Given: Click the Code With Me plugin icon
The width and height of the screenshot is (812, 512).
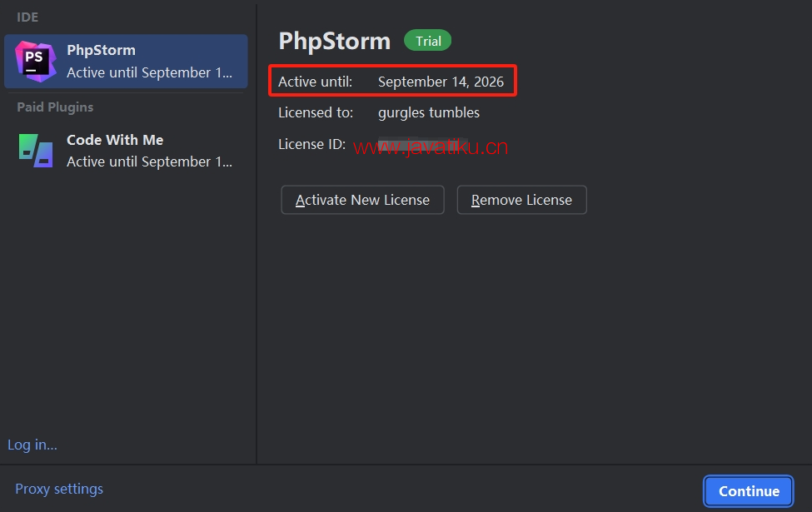Looking at the screenshot, I should (x=36, y=151).
